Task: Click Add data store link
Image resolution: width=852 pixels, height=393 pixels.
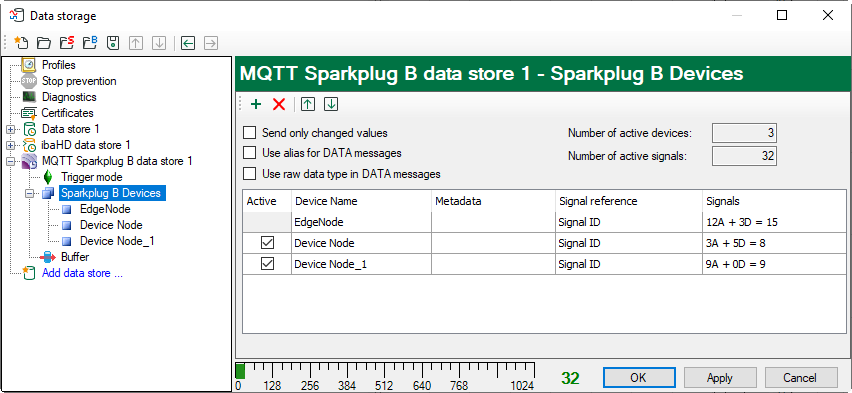Action: [82, 273]
